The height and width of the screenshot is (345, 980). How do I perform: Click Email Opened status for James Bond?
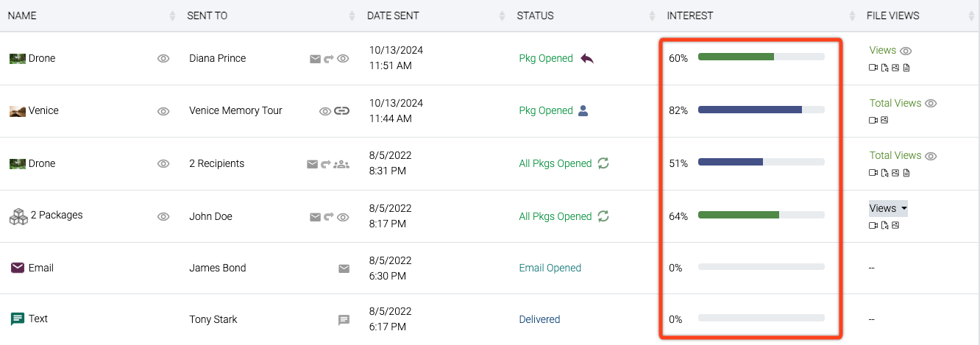coord(550,268)
